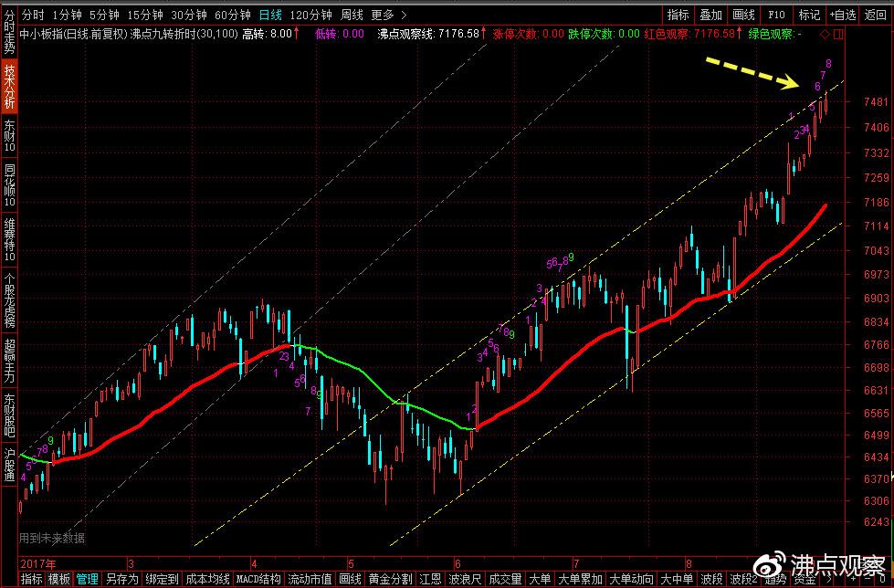Open the 沪股通 side tab
This screenshot has height=588, width=894.
click(x=9, y=465)
